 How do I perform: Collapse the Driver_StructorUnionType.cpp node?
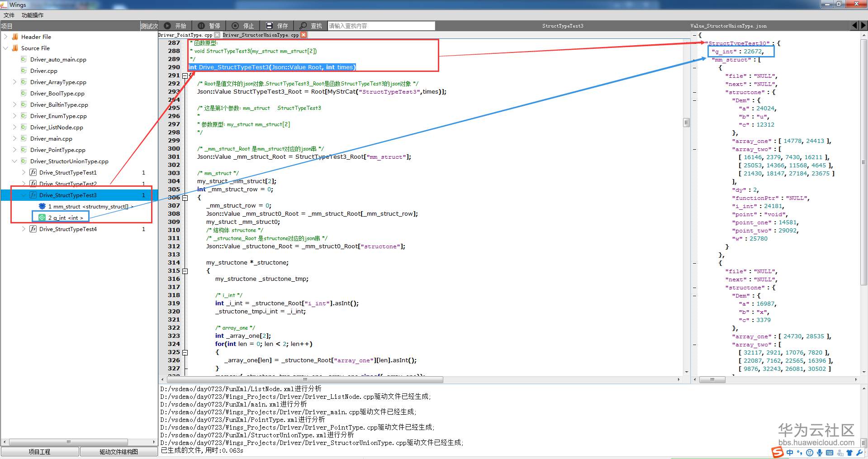(14, 161)
